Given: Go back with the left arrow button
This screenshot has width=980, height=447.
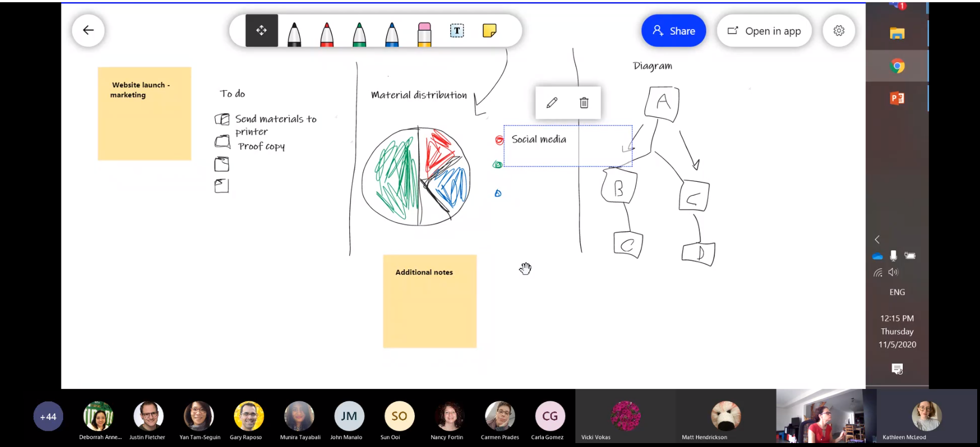Looking at the screenshot, I should 88,30.
